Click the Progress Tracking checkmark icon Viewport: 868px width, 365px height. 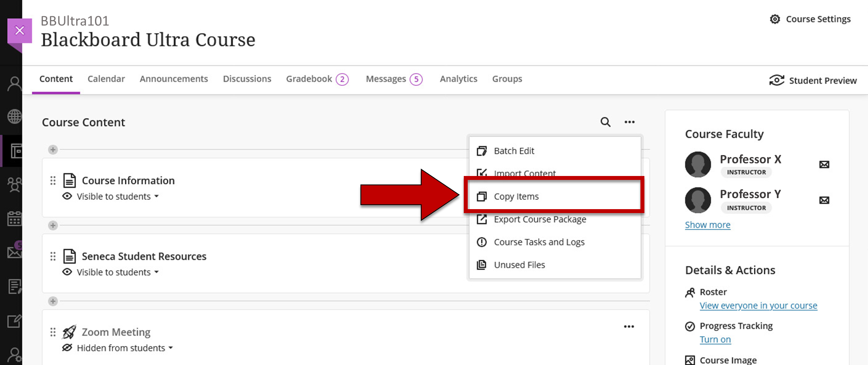pos(690,326)
